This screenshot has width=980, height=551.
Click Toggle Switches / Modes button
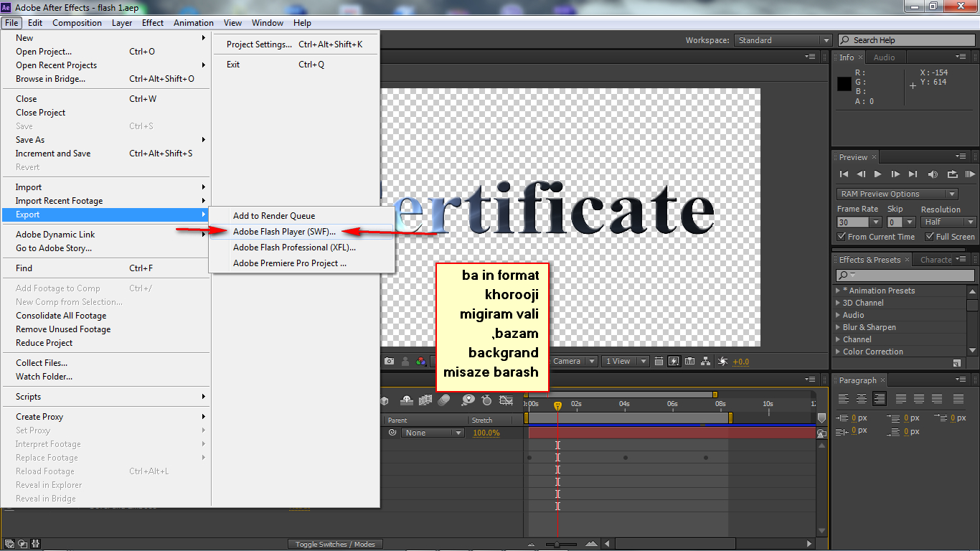[x=335, y=544]
